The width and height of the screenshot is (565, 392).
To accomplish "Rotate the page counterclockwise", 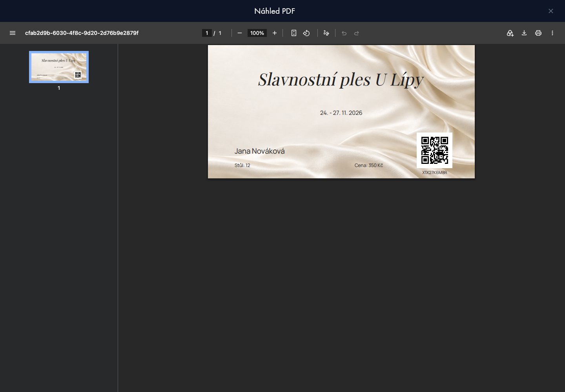I will tap(306, 33).
